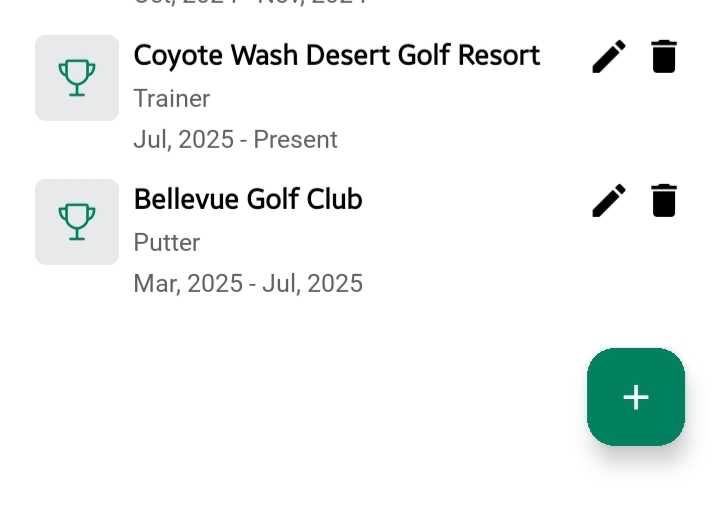
Task: Tap the partially hidden date line at top
Action: coord(250,3)
